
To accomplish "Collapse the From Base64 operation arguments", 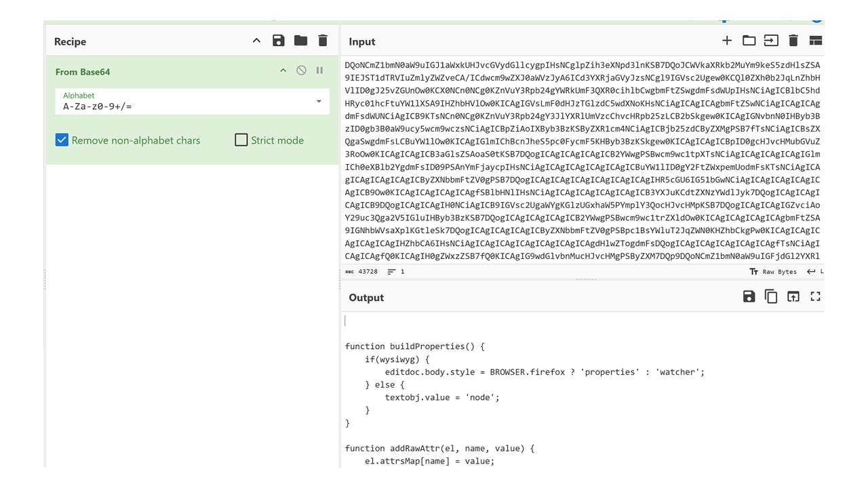I will (x=283, y=70).
